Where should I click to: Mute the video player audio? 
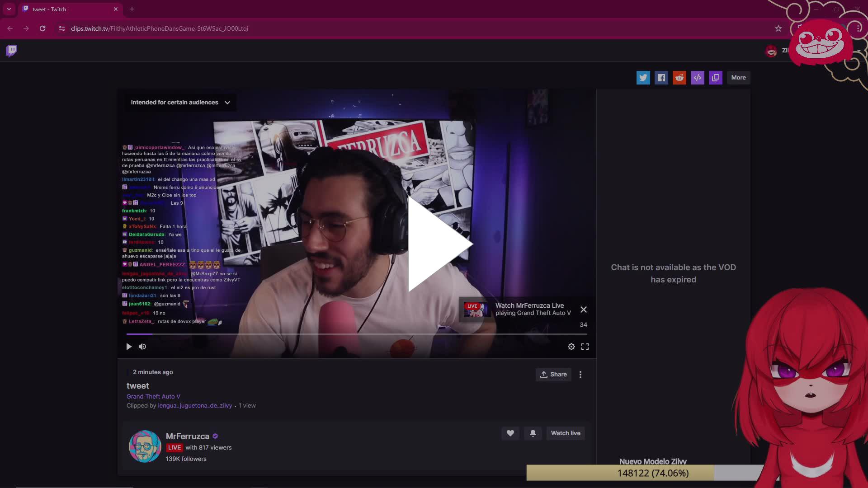point(142,346)
